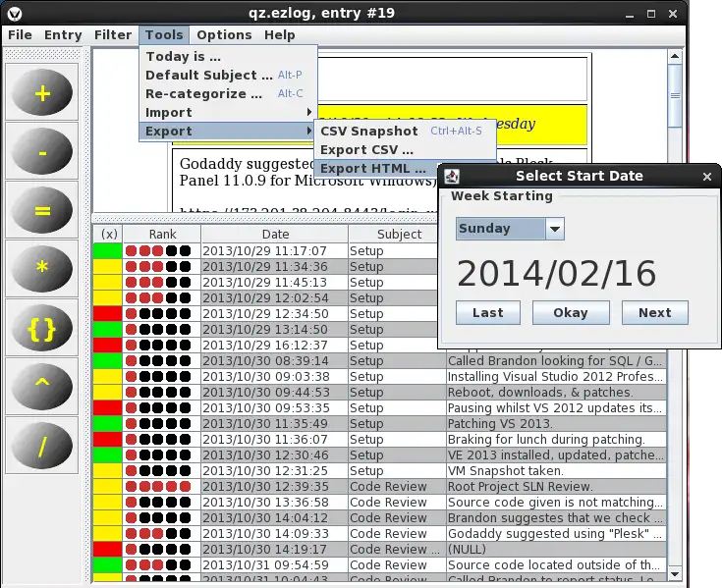Select row 'Root Project SLN Review.'
This screenshot has width=722, height=588.
coord(556,486)
